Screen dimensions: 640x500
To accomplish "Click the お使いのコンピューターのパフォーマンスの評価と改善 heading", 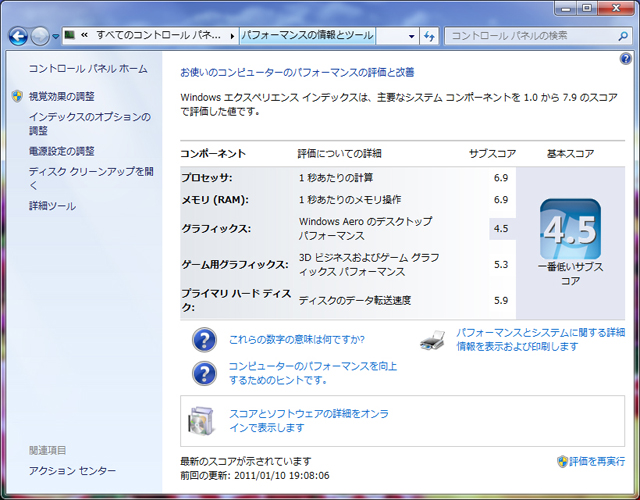I will point(297,73).
